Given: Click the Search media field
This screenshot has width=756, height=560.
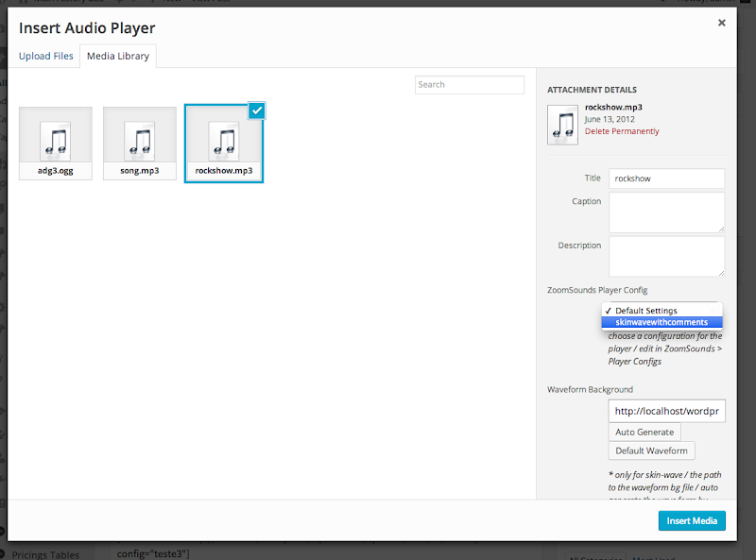Looking at the screenshot, I should pos(469,85).
